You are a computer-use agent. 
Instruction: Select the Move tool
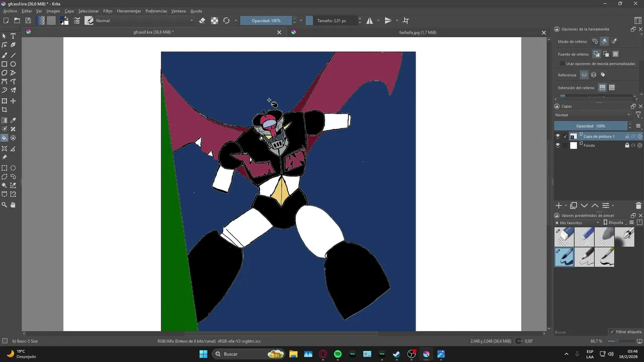(13, 101)
